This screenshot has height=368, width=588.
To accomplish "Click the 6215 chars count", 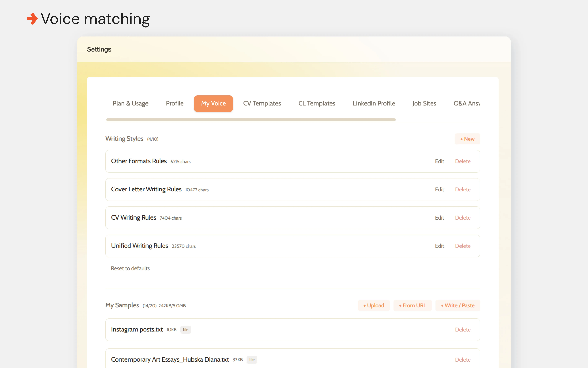I will pyautogui.click(x=180, y=162).
